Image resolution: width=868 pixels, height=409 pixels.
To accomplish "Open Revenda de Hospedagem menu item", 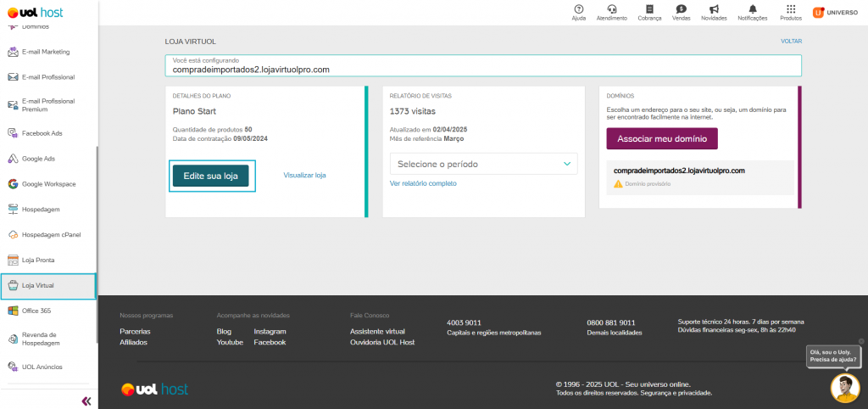I will tap(39, 339).
